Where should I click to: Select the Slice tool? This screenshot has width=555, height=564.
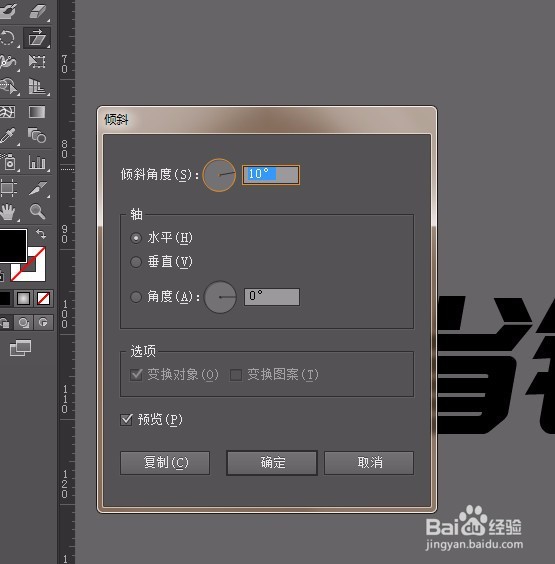(x=38, y=188)
